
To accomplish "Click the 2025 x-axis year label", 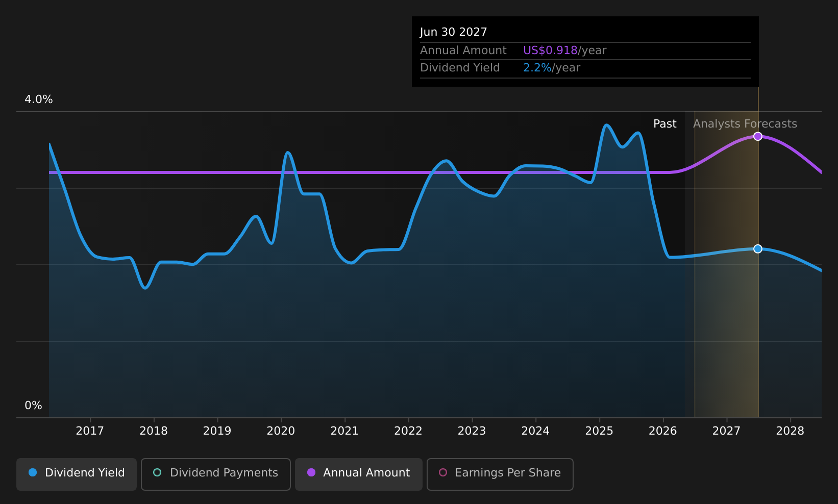I will pyautogui.click(x=599, y=431).
